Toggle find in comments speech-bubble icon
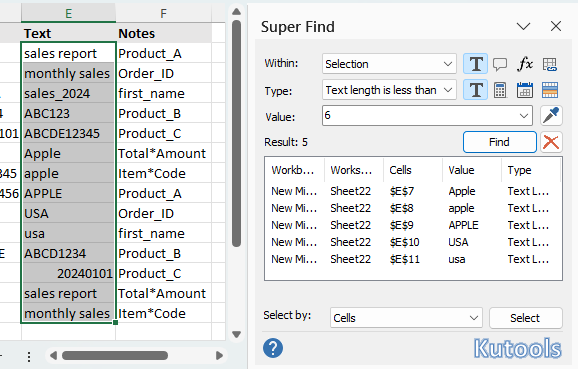Viewport: 578px width, 369px height. [x=500, y=64]
